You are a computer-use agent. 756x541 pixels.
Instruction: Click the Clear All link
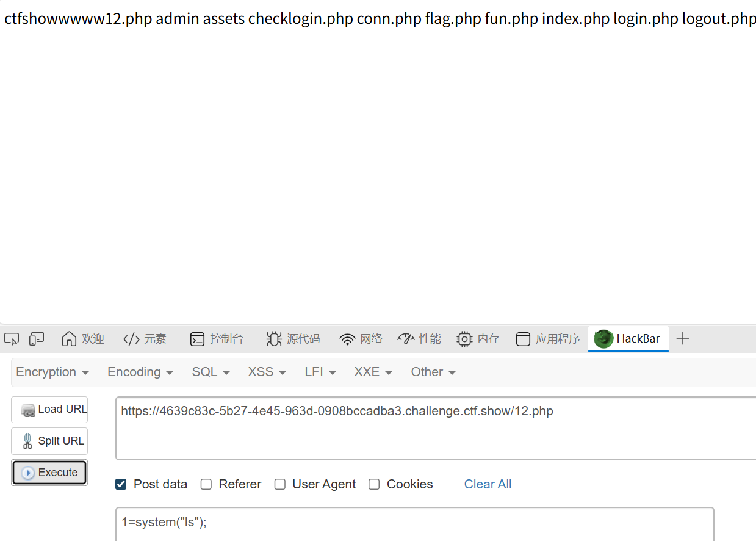pyautogui.click(x=488, y=484)
